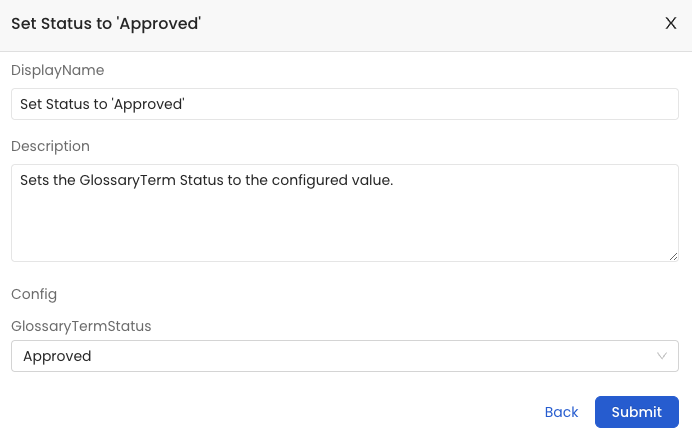Click the Config section heading
The image size is (692, 442).
pyautogui.click(x=34, y=294)
